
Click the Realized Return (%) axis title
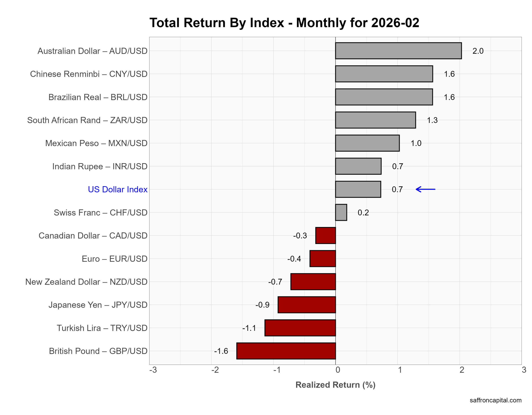pyautogui.click(x=335, y=385)
